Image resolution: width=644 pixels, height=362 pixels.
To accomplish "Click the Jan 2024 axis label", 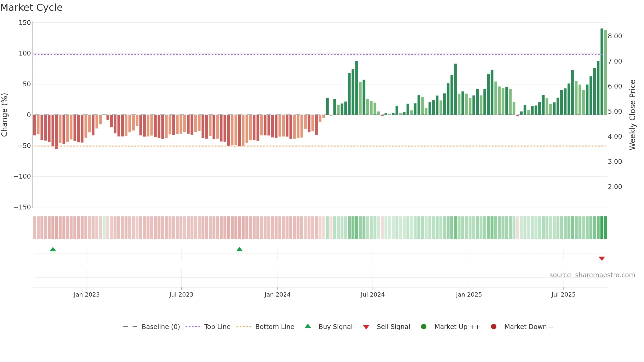I will pos(277,295).
